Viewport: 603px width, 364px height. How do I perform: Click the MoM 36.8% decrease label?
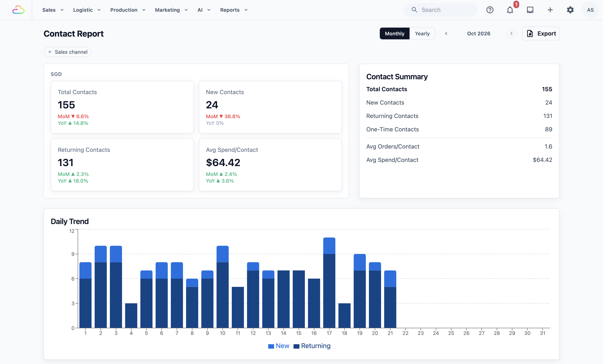coord(223,116)
